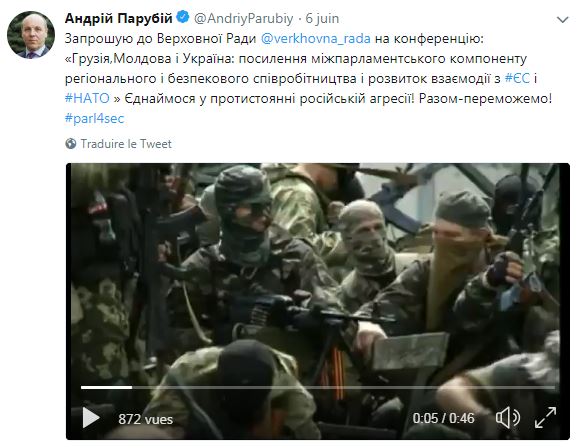Viewport: 582px width, 448px height.
Task: Open the #НАТО hashtag
Action: point(87,98)
